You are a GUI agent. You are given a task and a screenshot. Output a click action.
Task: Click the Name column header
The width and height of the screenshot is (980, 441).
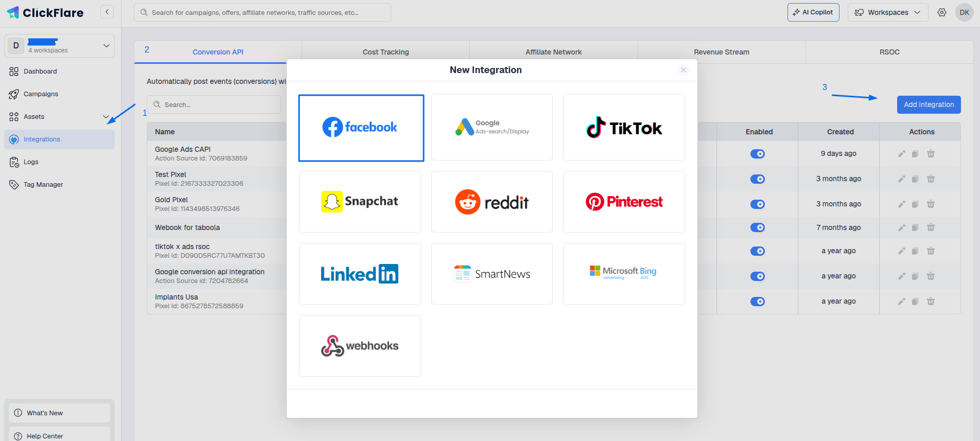pyautogui.click(x=165, y=132)
